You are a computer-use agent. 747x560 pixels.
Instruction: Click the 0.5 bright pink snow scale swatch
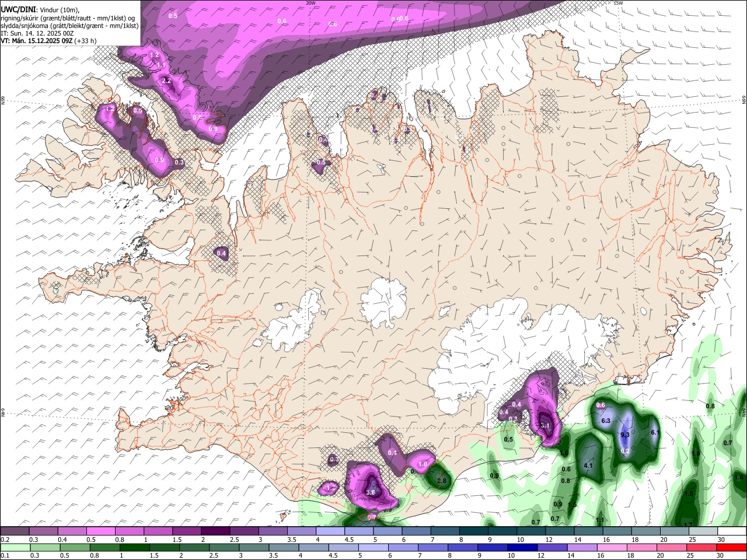pyautogui.click(x=100, y=531)
